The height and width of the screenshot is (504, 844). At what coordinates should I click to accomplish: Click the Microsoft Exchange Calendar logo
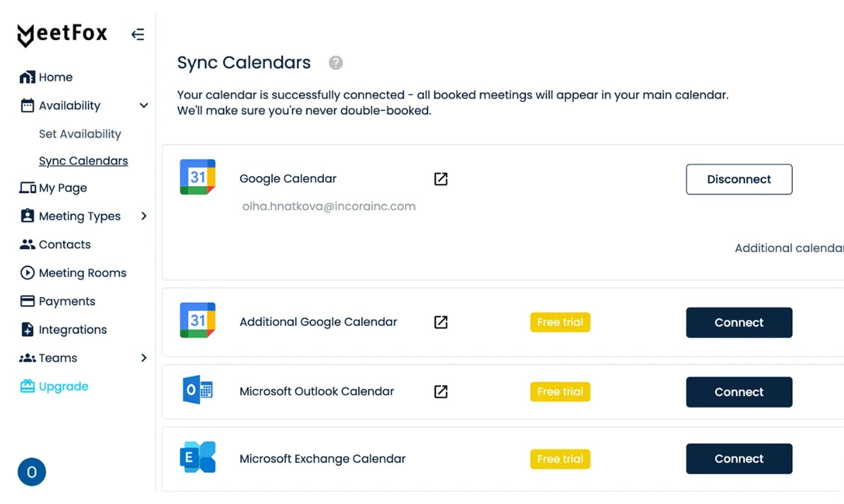click(x=198, y=457)
